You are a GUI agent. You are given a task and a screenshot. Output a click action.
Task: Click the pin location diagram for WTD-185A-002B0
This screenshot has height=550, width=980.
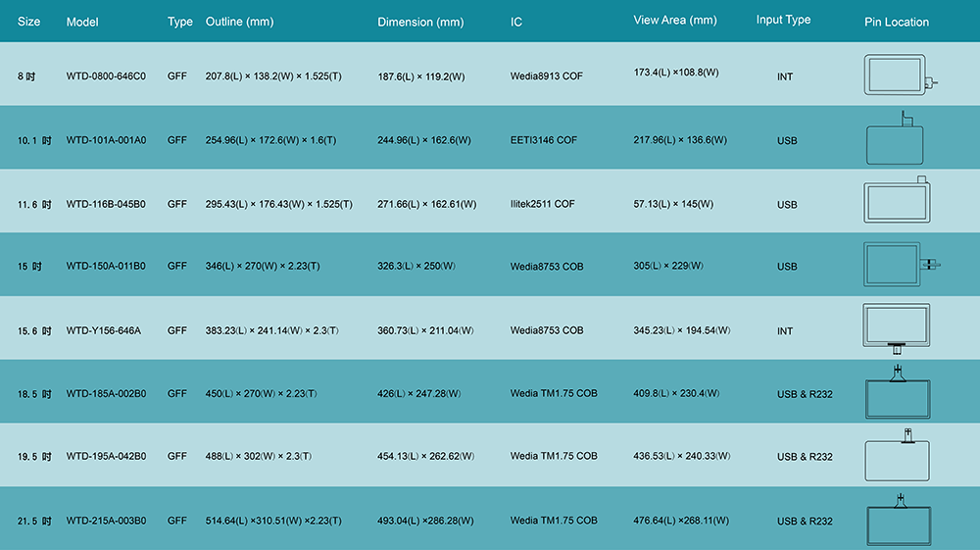(898, 392)
